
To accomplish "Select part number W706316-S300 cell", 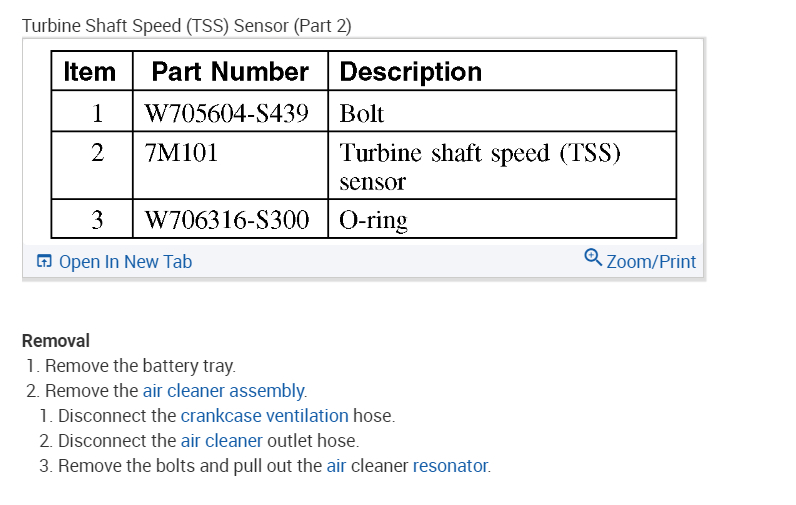I will 226,219.
